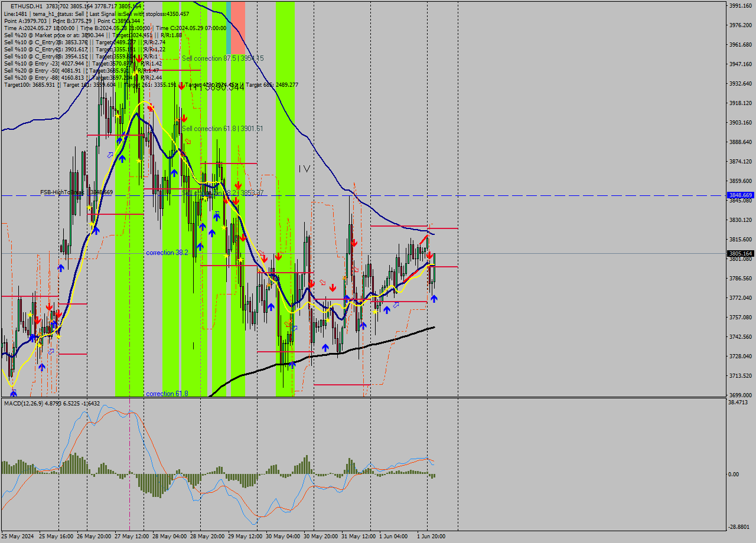Select the blue up arrow under the 1 Jun 20:00 candle
The image size is (756, 543).
coord(434,299)
